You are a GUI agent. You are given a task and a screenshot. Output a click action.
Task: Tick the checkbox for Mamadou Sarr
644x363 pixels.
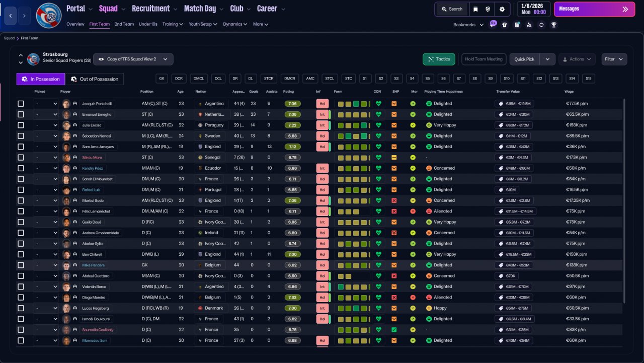[x=21, y=340]
